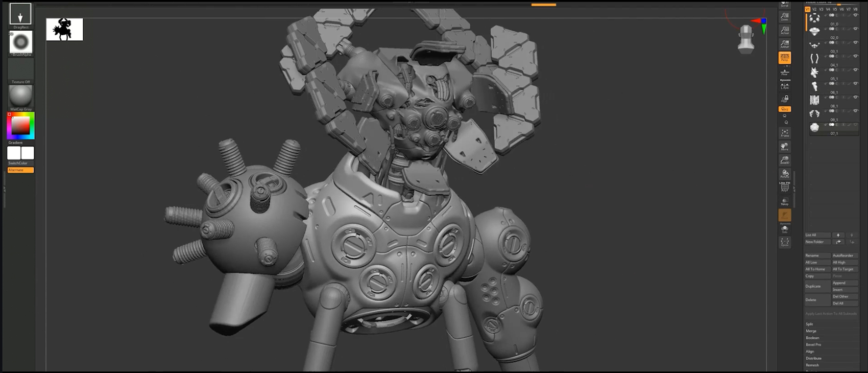
Task: Toggle Persp perspective view
Action: (x=785, y=58)
